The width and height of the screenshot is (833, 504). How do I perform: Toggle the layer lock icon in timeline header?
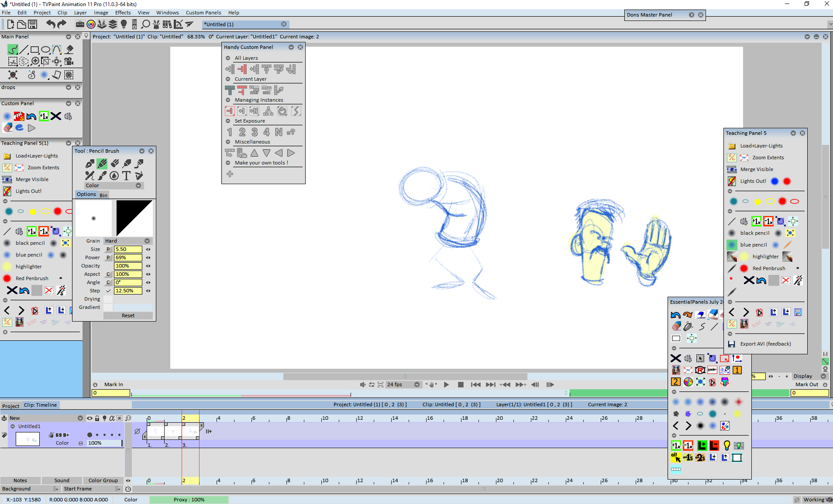tap(97, 418)
